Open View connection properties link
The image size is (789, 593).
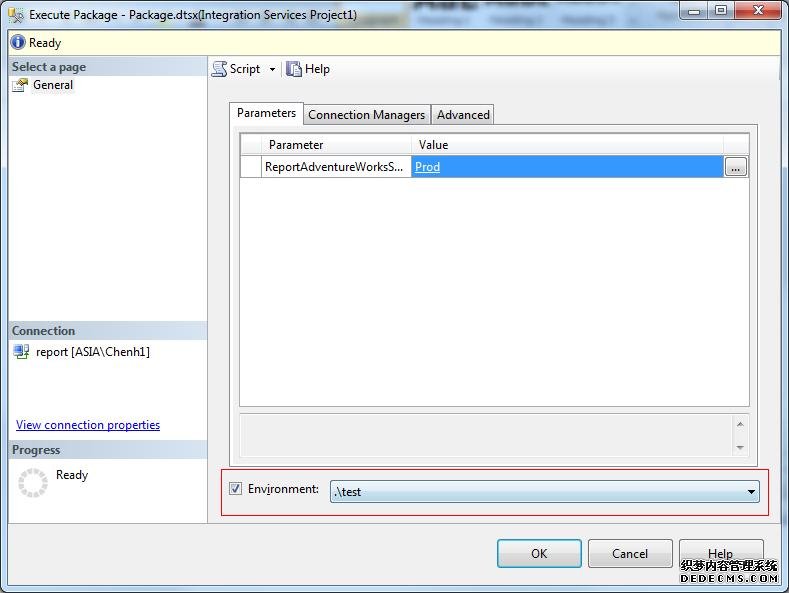pyautogui.click(x=88, y=425)
